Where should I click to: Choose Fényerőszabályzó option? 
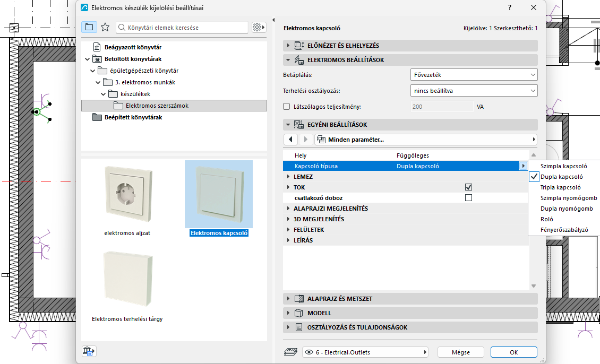[x=564, y=230]
